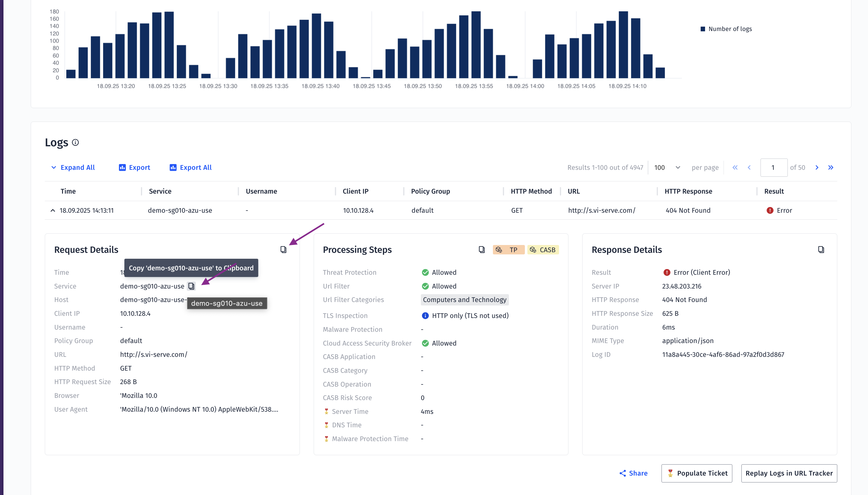The image size is (868, 495).
Task: Open the 100 per page dropdown
Action: tap(667, 168)
